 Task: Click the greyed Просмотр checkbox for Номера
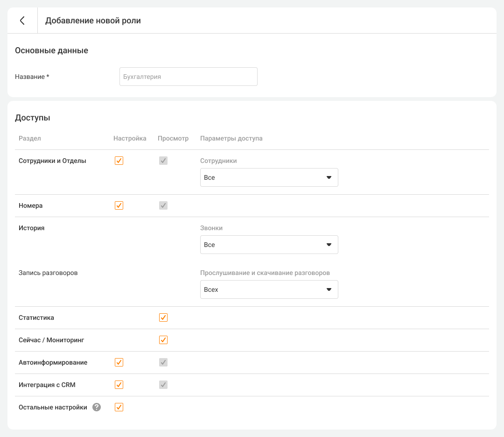coord(163,205)
